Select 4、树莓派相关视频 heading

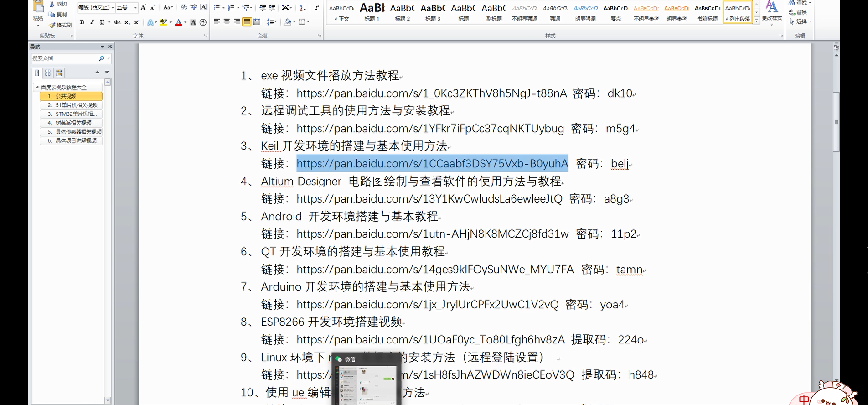[x=71, y=123]
